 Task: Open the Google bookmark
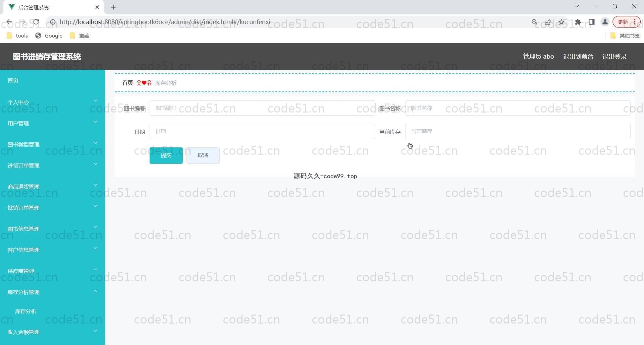pos(49,36)
